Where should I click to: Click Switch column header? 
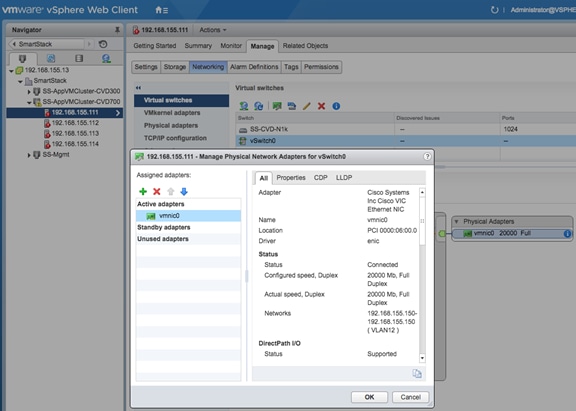(314, 118)
